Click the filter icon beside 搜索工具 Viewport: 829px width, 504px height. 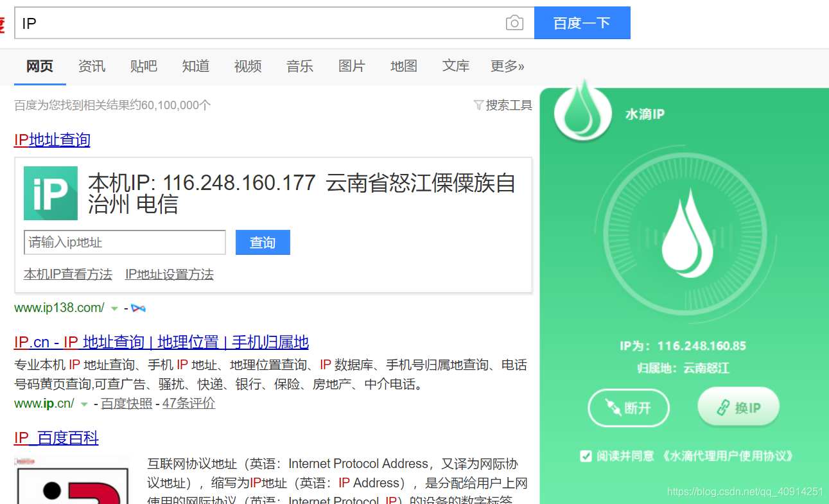pos(478,105)
